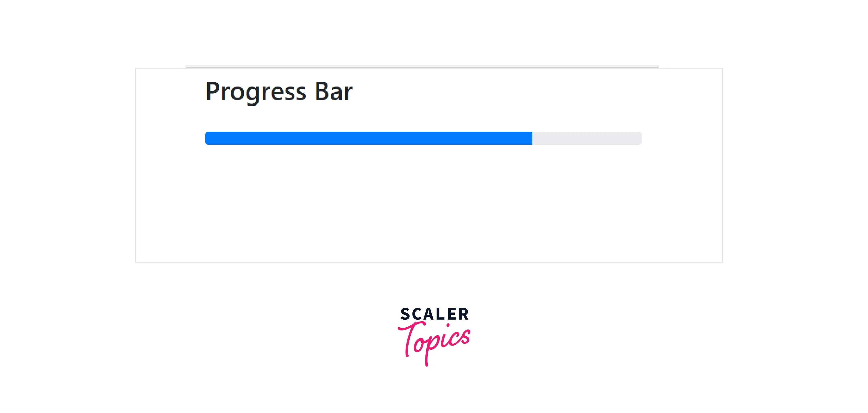Click the letter R in SCALER
The width and height of the screenshot is (868, 413).
coord(463,314)
